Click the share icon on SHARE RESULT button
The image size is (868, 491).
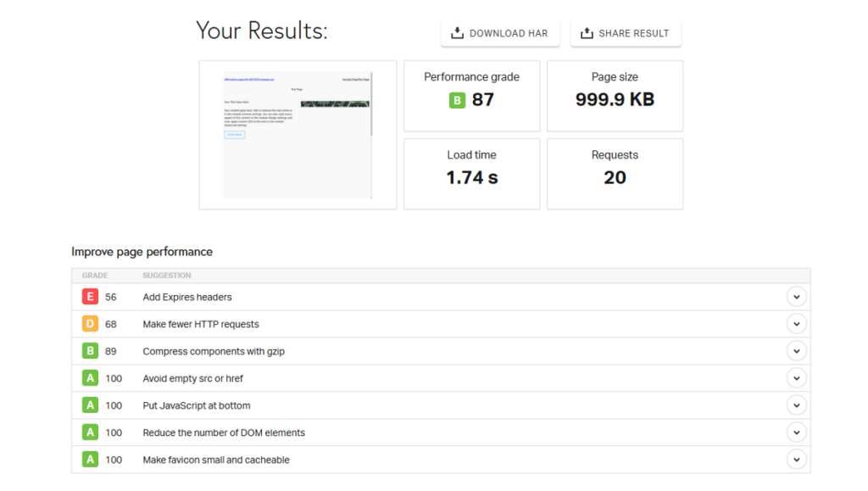(x=585, y=32)
